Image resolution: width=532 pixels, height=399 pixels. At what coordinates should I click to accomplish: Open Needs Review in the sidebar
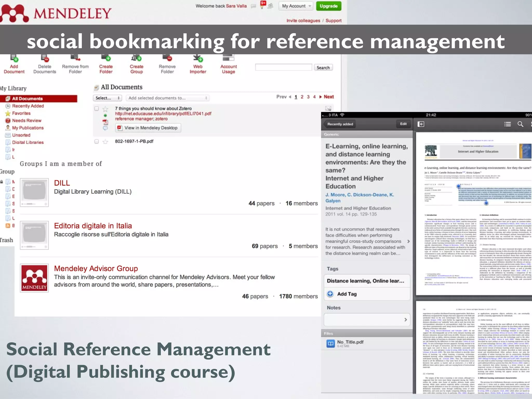coord(26,121)
